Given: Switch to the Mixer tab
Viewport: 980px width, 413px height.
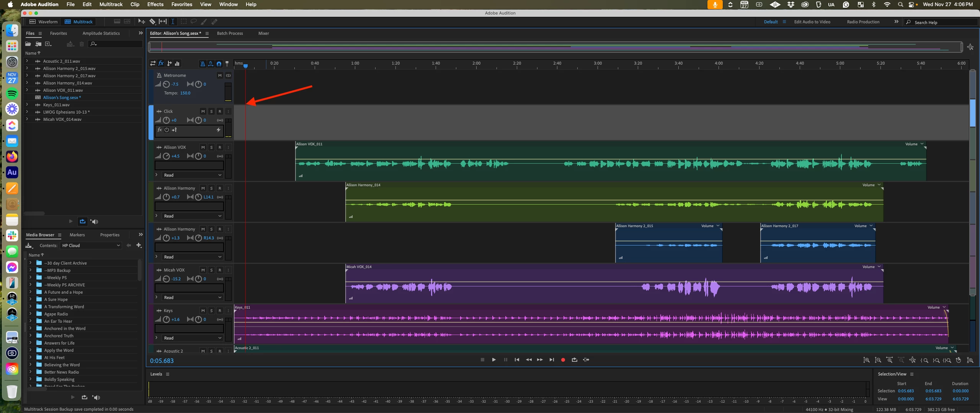Looking at the screenshot, I should point(263,33).
